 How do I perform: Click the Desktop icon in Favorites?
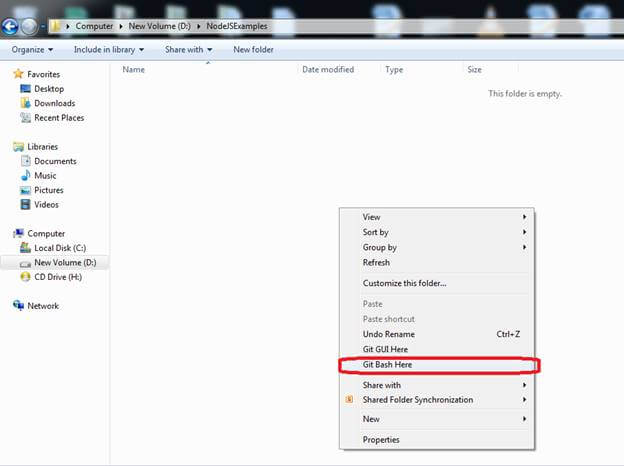pyautogui.click(x=25, y=88)
